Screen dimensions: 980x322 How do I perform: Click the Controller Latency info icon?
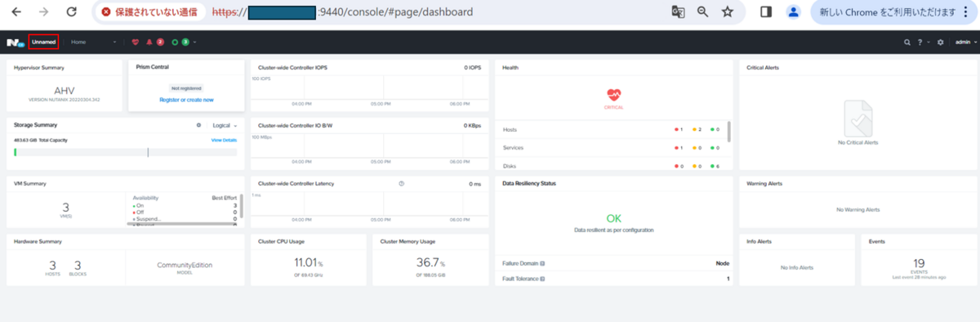(401, 183)
